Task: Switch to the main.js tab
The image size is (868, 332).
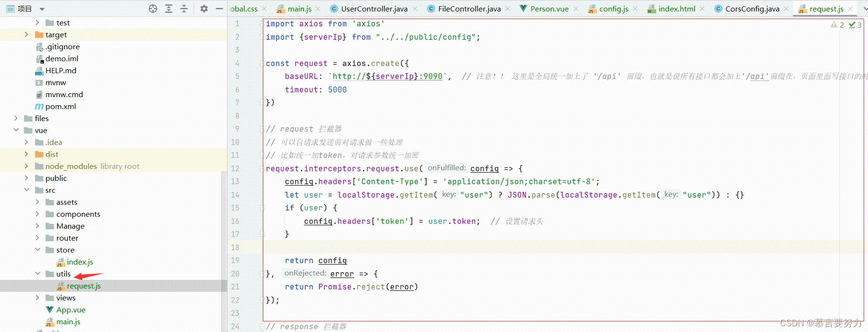Action: tap(299, 9)
